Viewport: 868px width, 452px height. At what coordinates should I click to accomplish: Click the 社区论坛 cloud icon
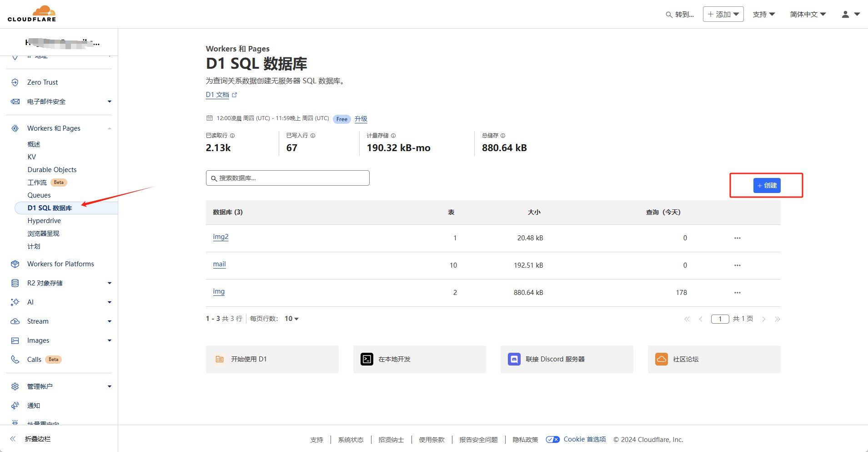662,359
